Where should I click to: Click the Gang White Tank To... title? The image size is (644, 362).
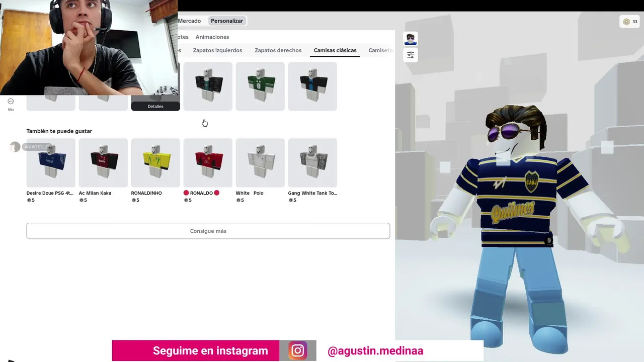point(312,193)
